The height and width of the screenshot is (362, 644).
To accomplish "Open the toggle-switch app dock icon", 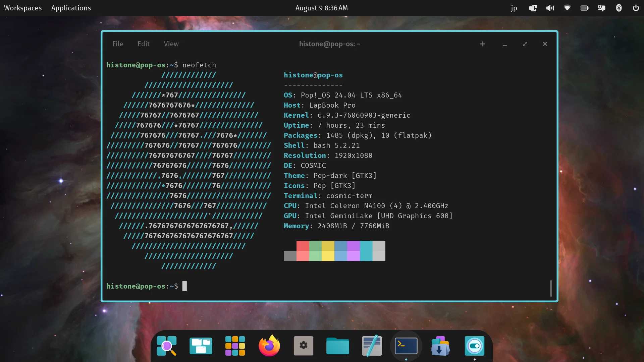I will click(475, 346).
